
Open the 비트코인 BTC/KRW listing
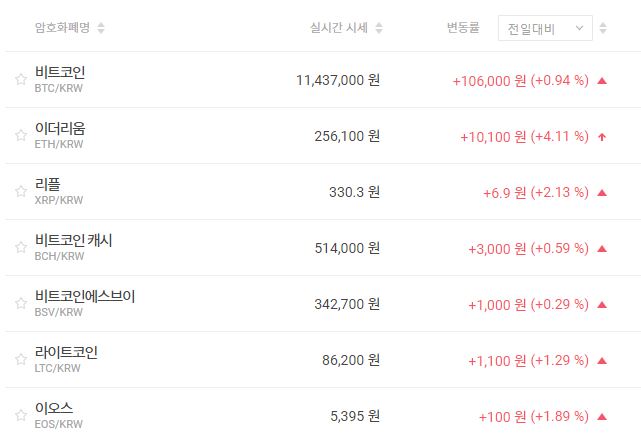click(60, 80)
